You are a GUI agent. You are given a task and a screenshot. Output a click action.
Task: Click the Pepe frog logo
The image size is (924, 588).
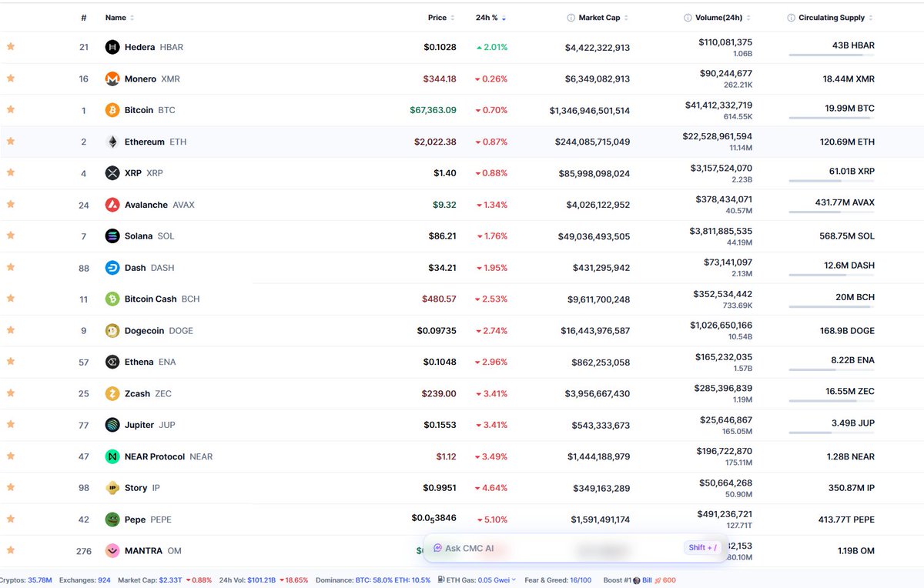coord(112,520)
